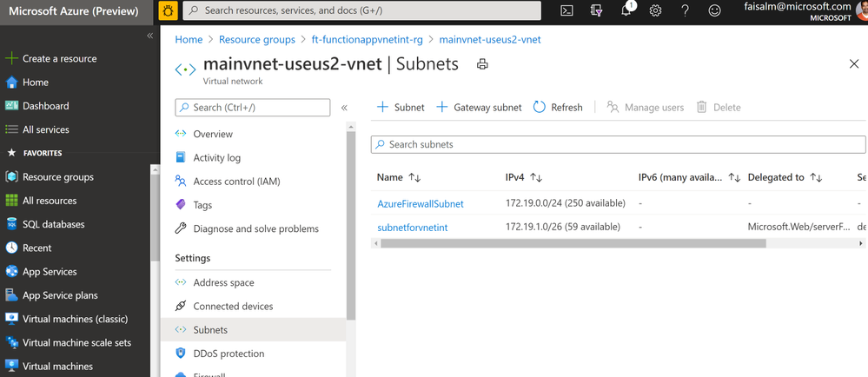Open the help question mark
The image size is (868, 377).
pyautogui.click(x=686, y=10)
